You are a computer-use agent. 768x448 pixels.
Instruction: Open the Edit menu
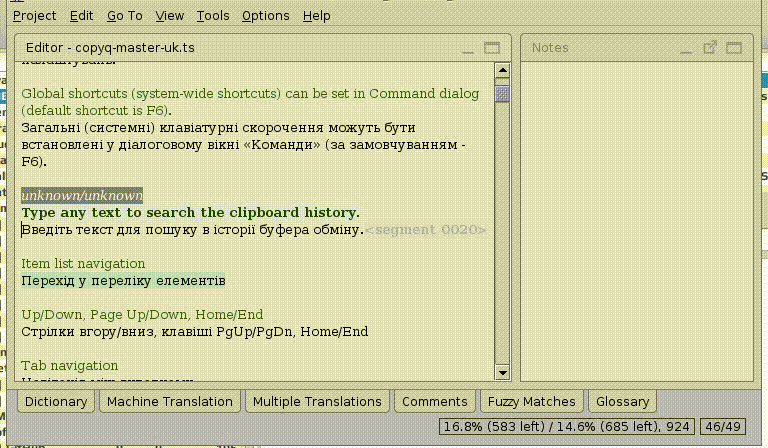pos(82,16)
